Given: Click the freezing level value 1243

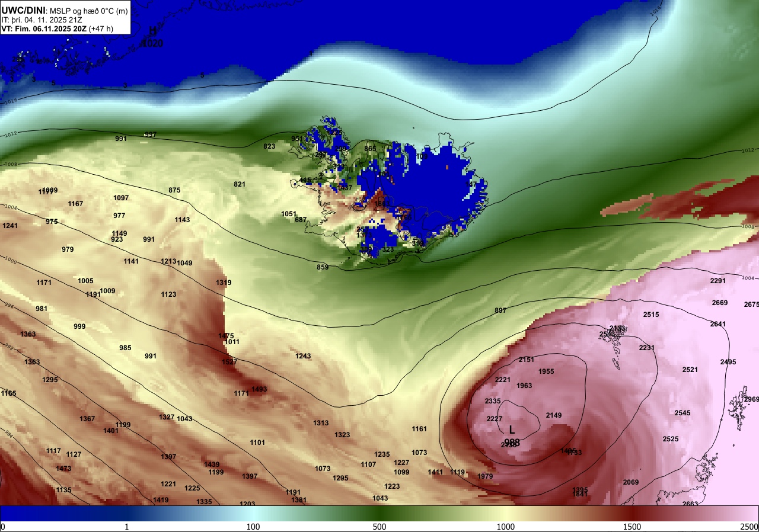Looking at the screenshot, I should (303, 356).
